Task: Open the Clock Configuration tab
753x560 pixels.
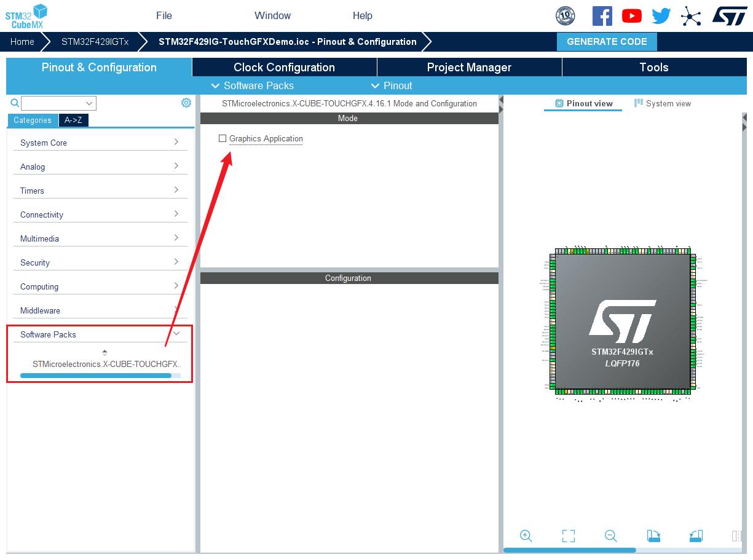Action: pyautogui.click(x=284, y=67)
